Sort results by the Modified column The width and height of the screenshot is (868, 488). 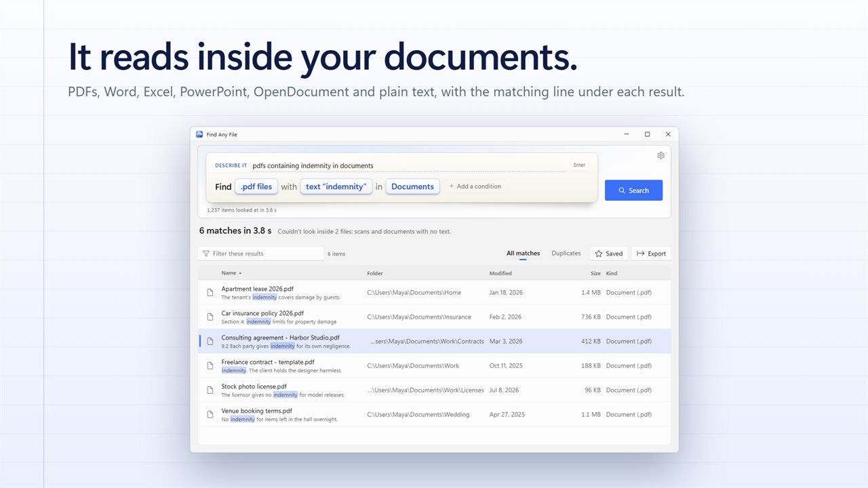(x=500, y=273)
